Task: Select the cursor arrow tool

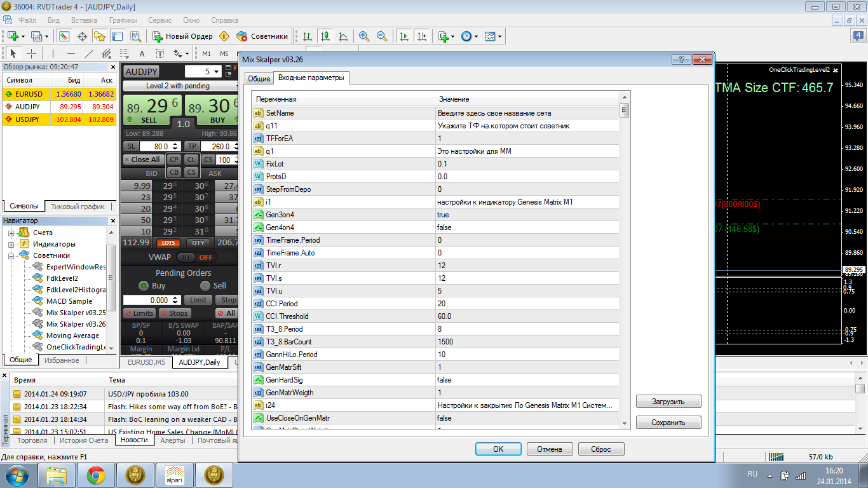Action: [x=13, y=53]
